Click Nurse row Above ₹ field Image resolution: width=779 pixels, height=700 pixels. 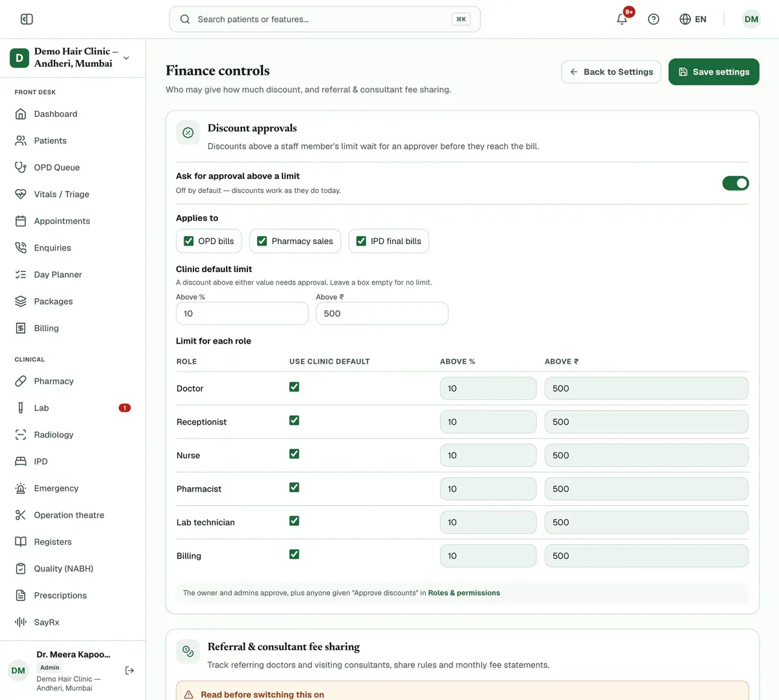pyautogui.click(x=647, y=455)
